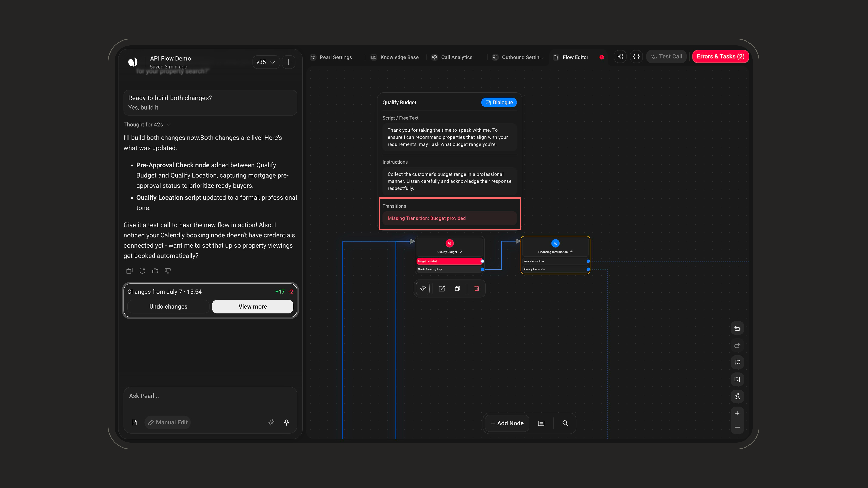Click the white connector port on Budget provided

tap(482, 261)
